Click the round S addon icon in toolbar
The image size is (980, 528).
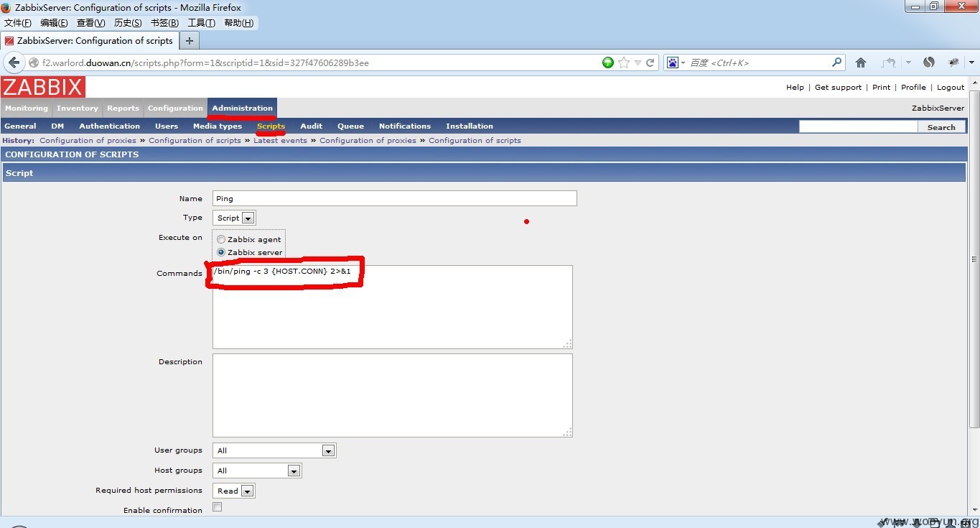(929, 62)
